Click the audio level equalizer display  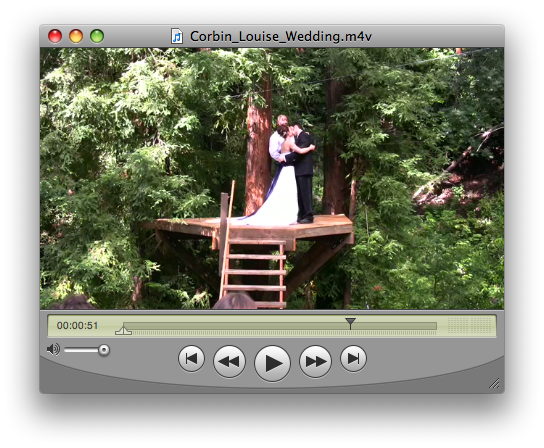pyautogui.click(x=469, y=326)
